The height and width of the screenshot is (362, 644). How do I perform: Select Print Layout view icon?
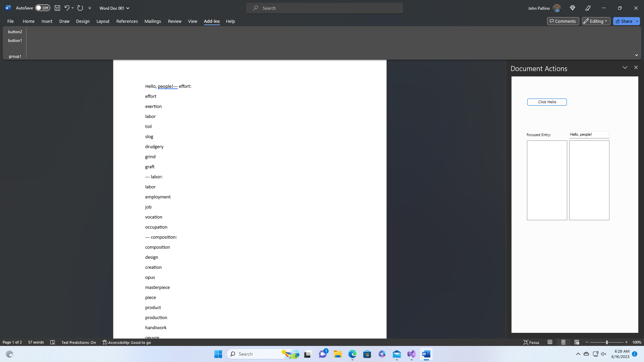point(563,342)
